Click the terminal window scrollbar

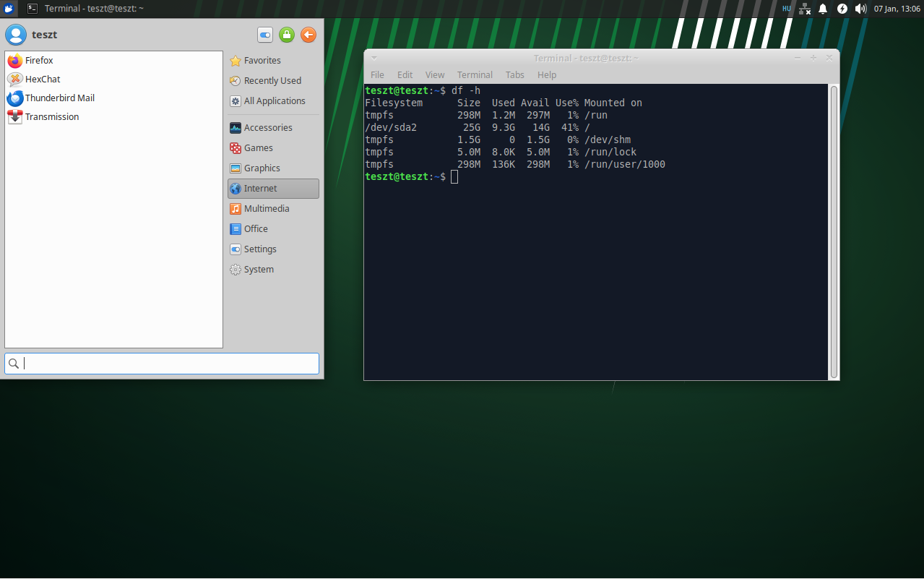pyautogui.click(x=834, y=217)
